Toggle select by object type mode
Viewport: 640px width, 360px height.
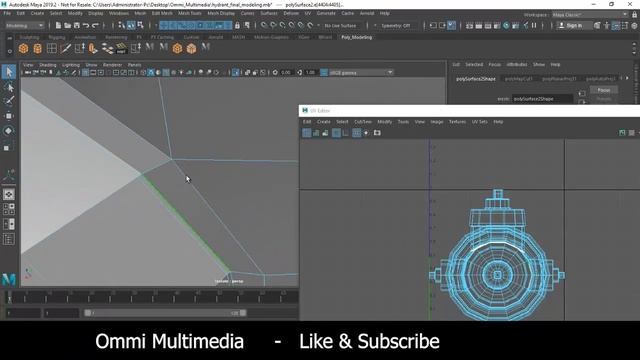pos(131,25)
